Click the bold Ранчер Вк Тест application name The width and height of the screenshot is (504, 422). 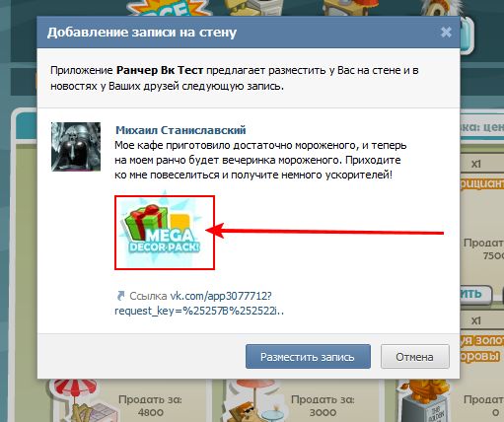(x=160, y=70)
